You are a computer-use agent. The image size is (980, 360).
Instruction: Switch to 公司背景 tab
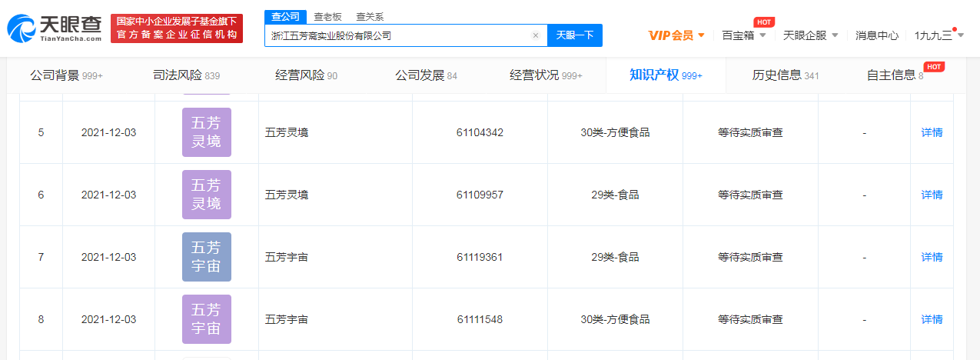point(66,75)
